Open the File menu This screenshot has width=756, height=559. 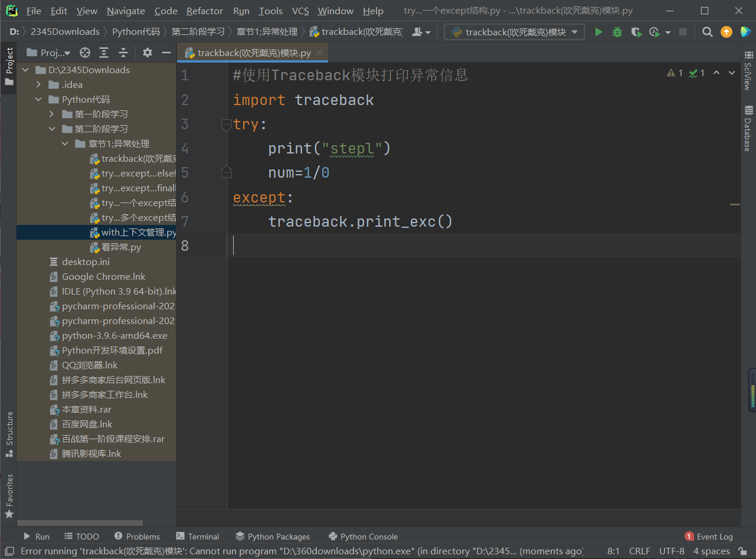click(34, 11)
